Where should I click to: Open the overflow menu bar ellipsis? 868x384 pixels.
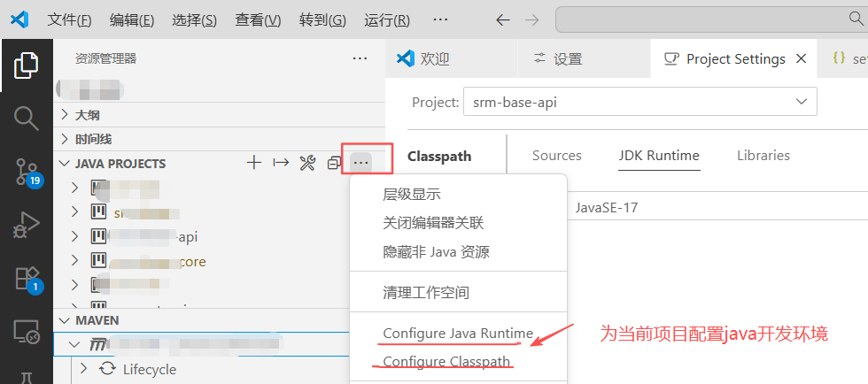click(x=440, y=20)
